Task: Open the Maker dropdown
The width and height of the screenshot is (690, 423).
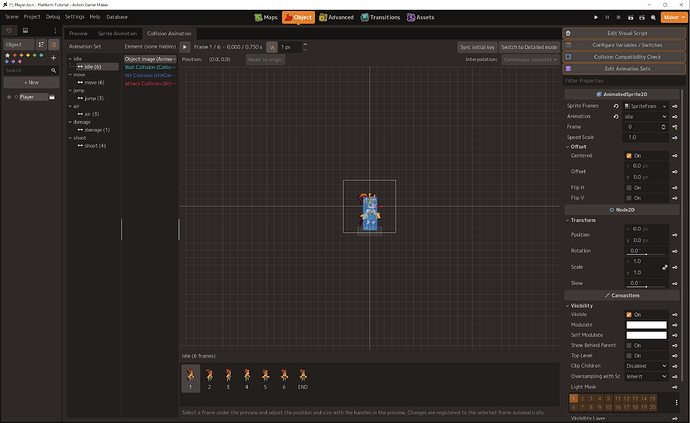Action: click(674, 17)
